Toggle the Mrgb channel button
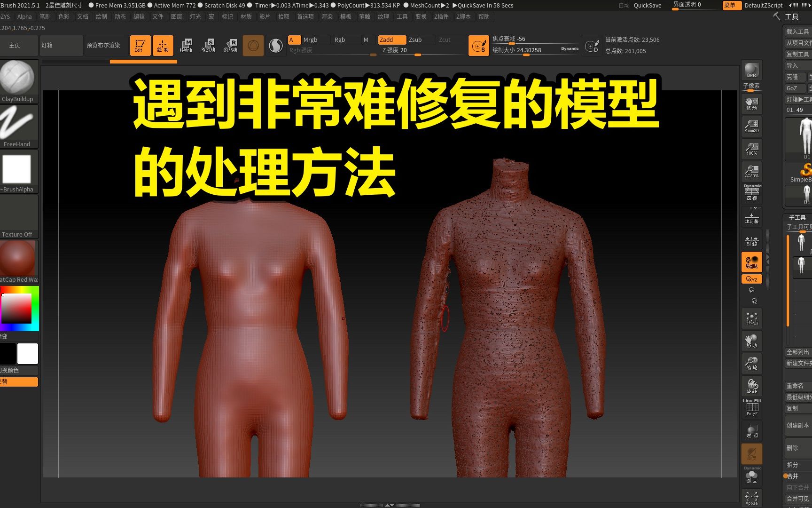The height and width of the screenshot is (508, 812). [x=310, y=40]
